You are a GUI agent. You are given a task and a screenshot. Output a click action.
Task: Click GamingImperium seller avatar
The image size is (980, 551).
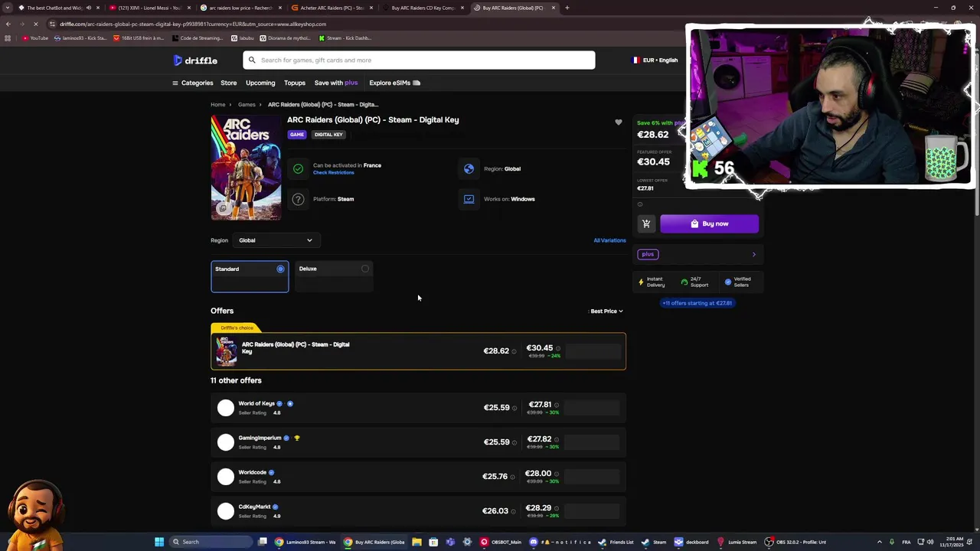[x=226, y=442]
